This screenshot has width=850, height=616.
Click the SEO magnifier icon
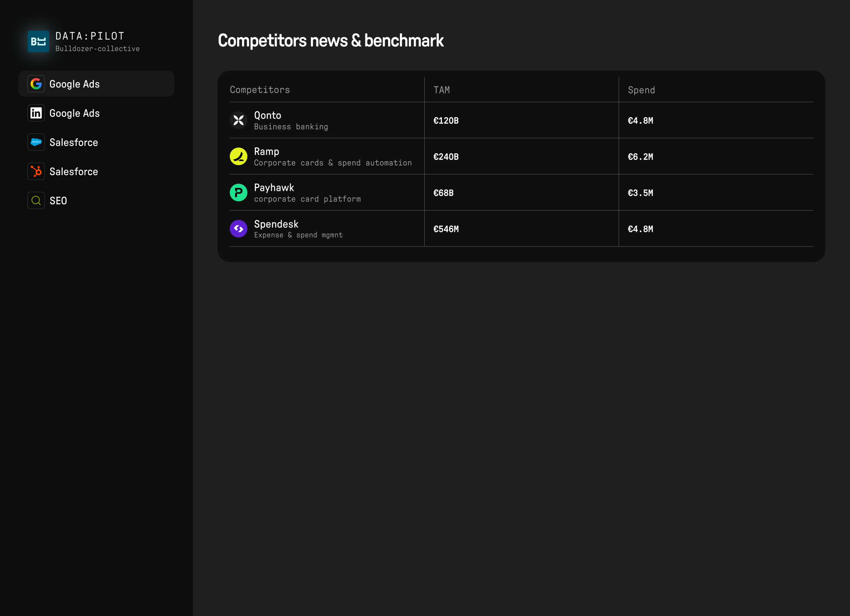(x=36, y=200)
